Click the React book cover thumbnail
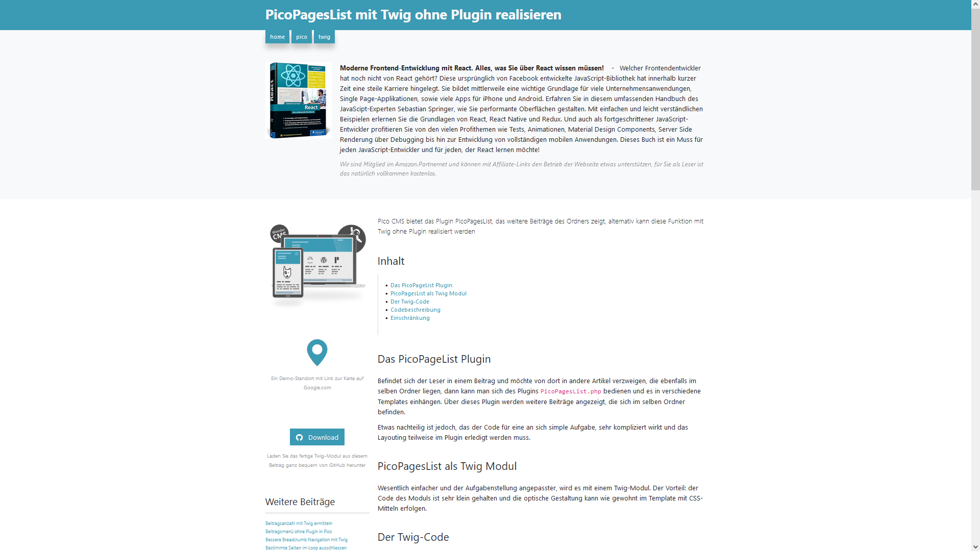The width and height of the screenshot is (980, 551). [300, 99]
